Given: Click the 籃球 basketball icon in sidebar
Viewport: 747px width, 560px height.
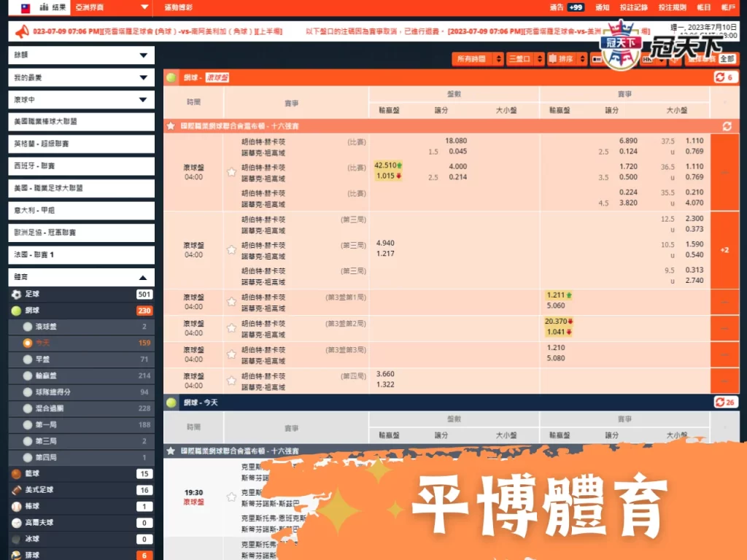Looking at the screenshot, I should click(16, 473).
